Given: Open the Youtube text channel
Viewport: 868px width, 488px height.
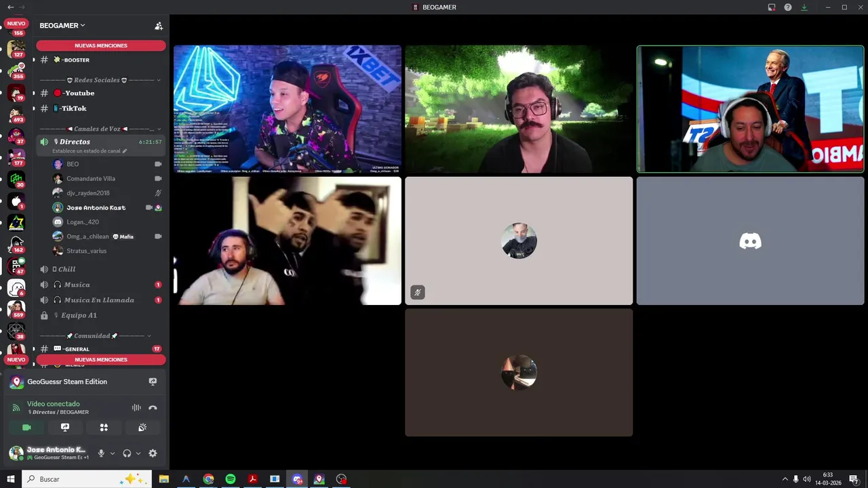Looking at the screenshot, I should (100, 93).
